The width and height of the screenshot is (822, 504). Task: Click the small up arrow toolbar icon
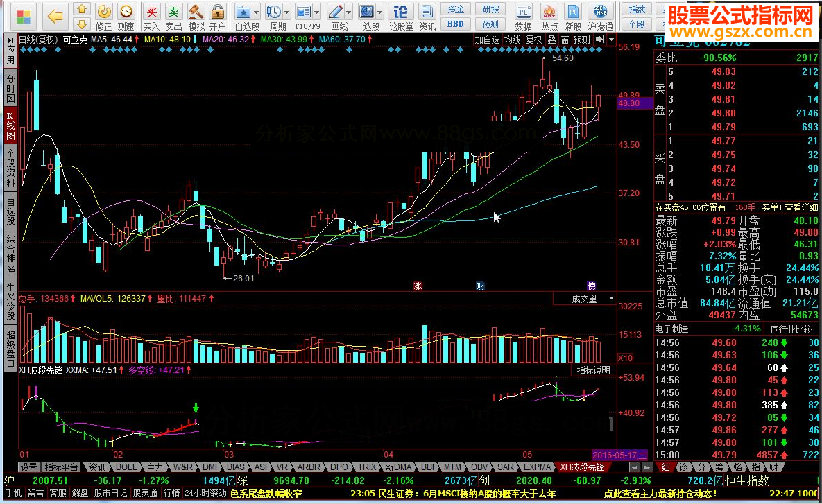tap(81, 9)
